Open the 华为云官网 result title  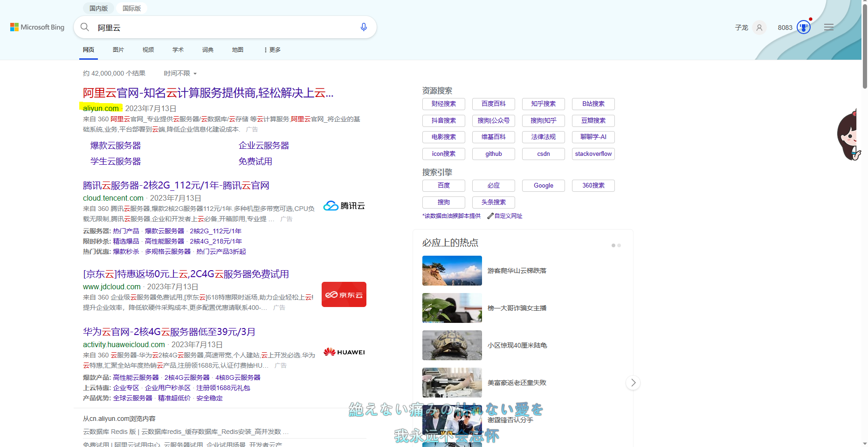pyautogui.click(x=169, y=332)
